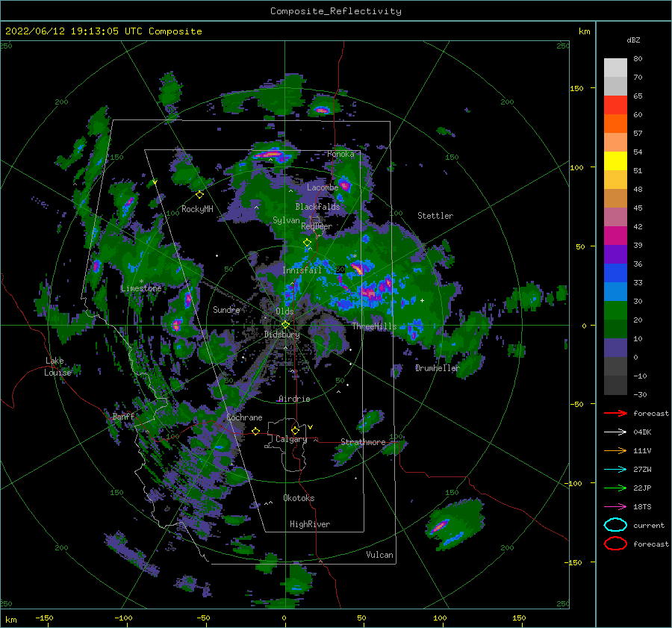This screenshot has height=628, width=672.
Task: Click the magenta 18TS arrow icon
Action: (615, 507)
